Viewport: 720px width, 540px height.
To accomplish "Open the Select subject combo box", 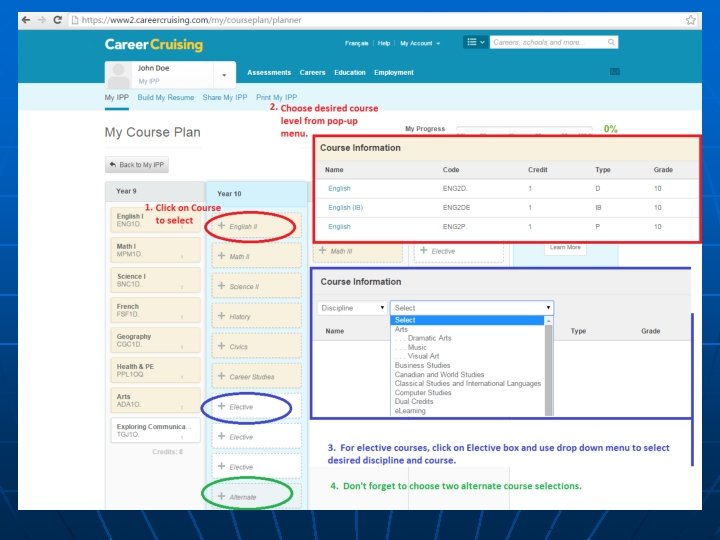I will (472, 308).
